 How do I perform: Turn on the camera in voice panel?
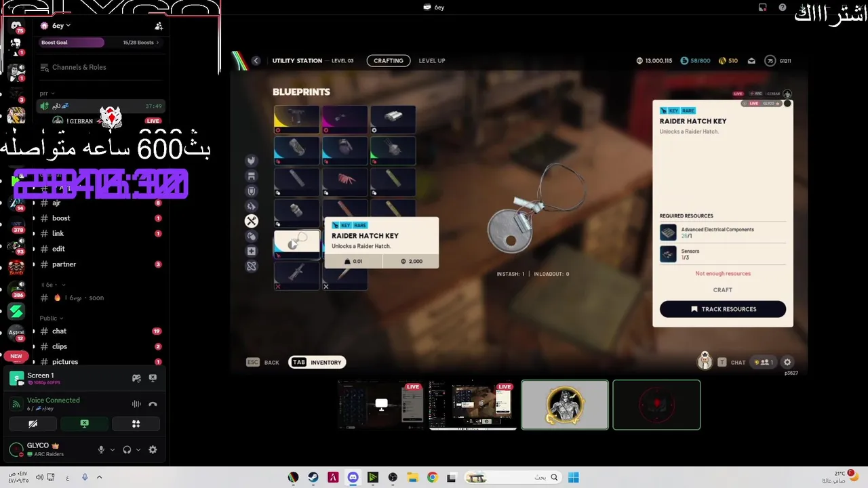[33, 424]
